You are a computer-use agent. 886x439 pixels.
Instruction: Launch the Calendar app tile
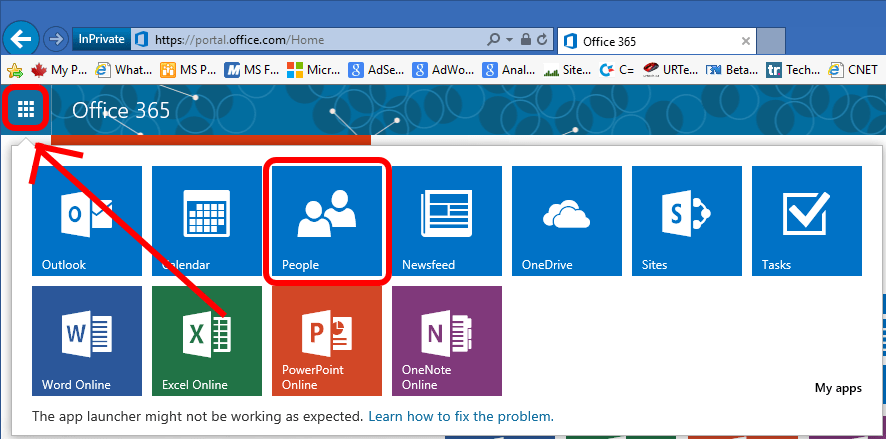[x=207, y=221]
